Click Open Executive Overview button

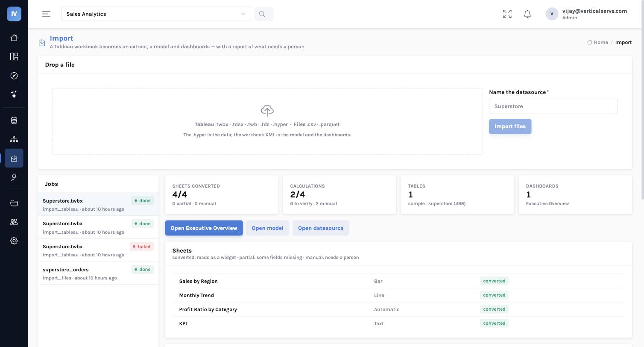pos(204,228)
